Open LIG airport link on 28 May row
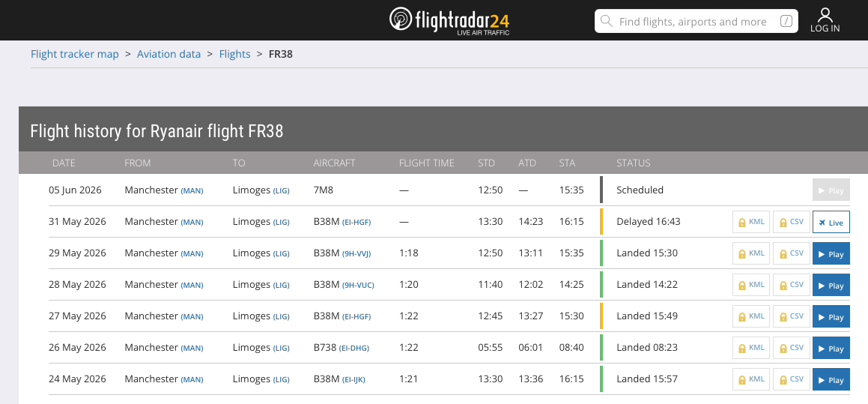The height and width of the screenshot is (404, 868). (281, 286)
